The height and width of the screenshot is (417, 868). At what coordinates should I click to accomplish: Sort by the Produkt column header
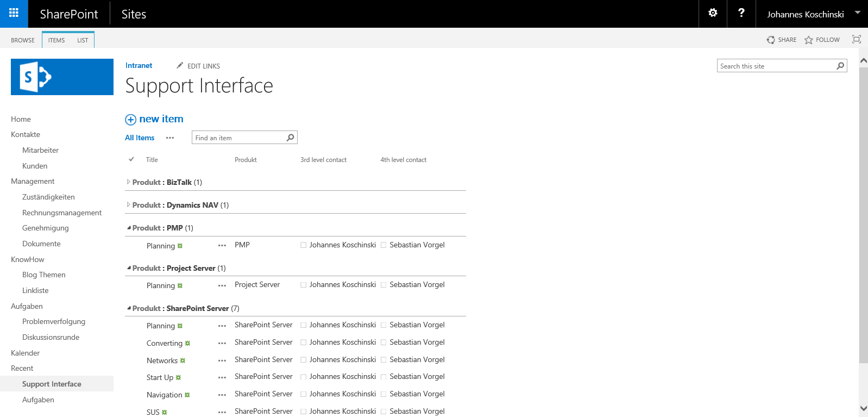coord(246,160)
